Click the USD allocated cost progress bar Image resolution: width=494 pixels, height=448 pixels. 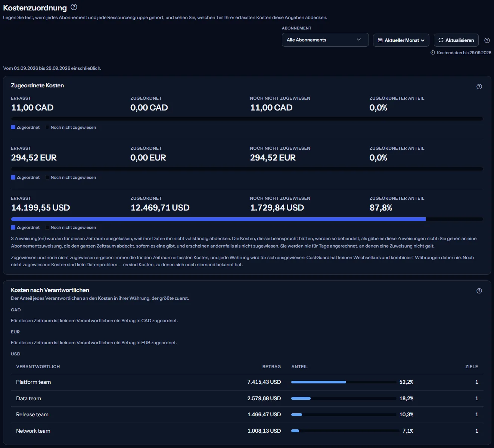[x=247, y=219]
